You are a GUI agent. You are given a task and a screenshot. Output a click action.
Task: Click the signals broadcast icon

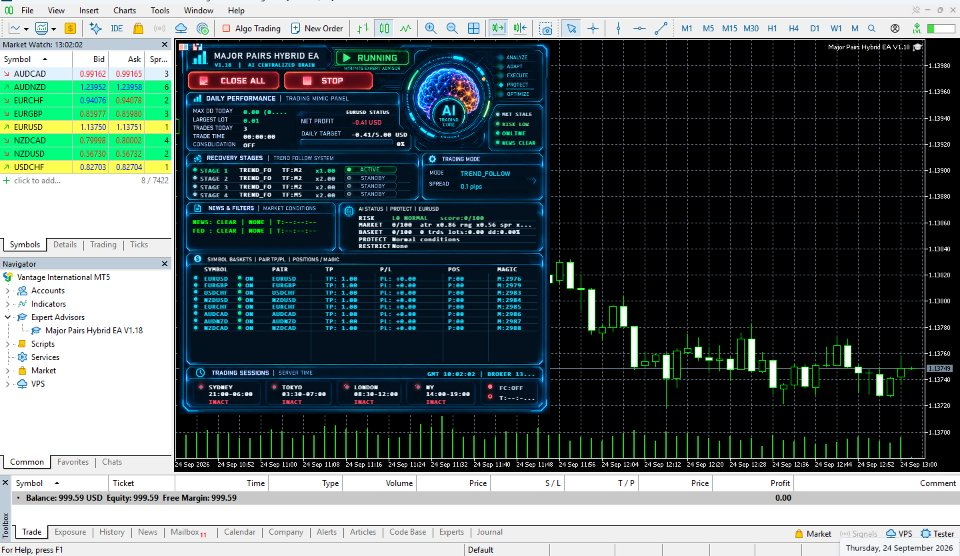tap(159, 28)
